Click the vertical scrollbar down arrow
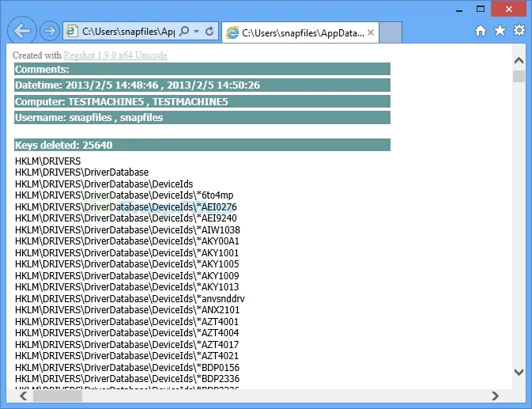 pos(519,373)
